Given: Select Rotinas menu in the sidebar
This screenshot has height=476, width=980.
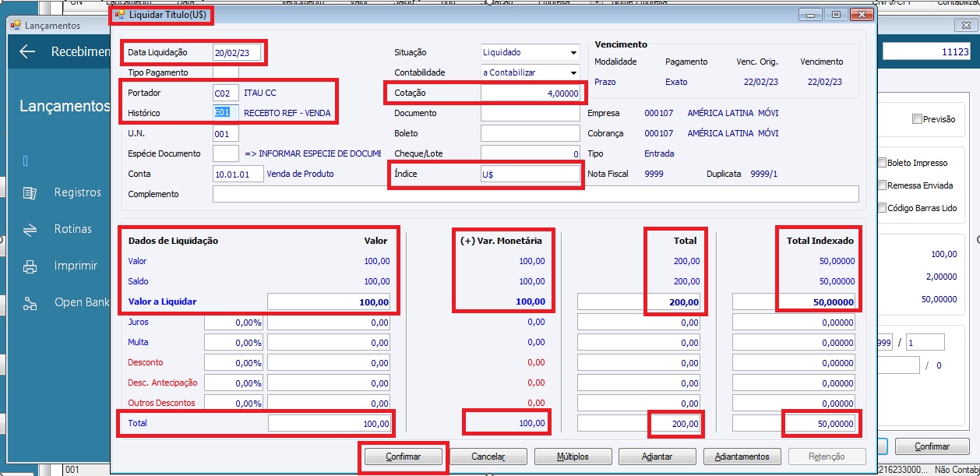Looking at the screenshot, I should [73, 229].
